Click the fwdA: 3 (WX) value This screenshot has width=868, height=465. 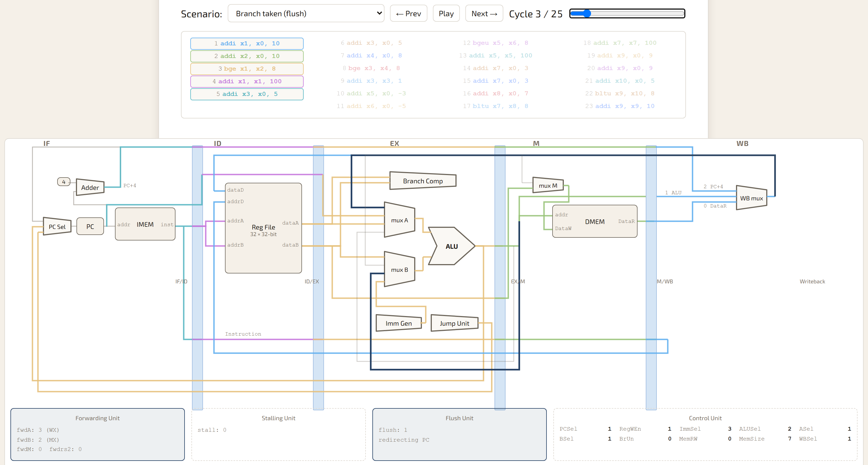pos(38,430)
